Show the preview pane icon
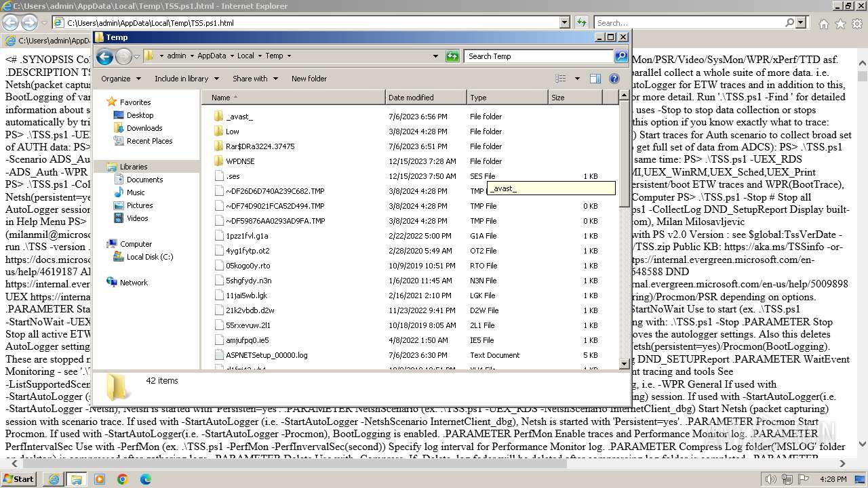This screenshot has height=488, width=868. click(595, 79)
